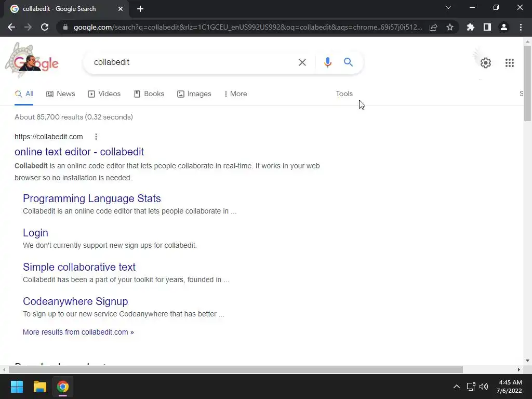
Task: Click the browser back arrow
Action: [x=11, y=27]
